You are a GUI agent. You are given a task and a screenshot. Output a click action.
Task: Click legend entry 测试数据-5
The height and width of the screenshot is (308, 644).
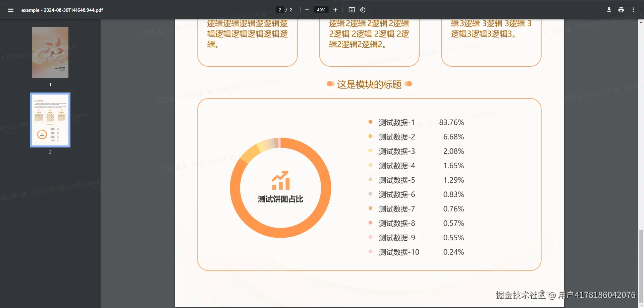397,180
